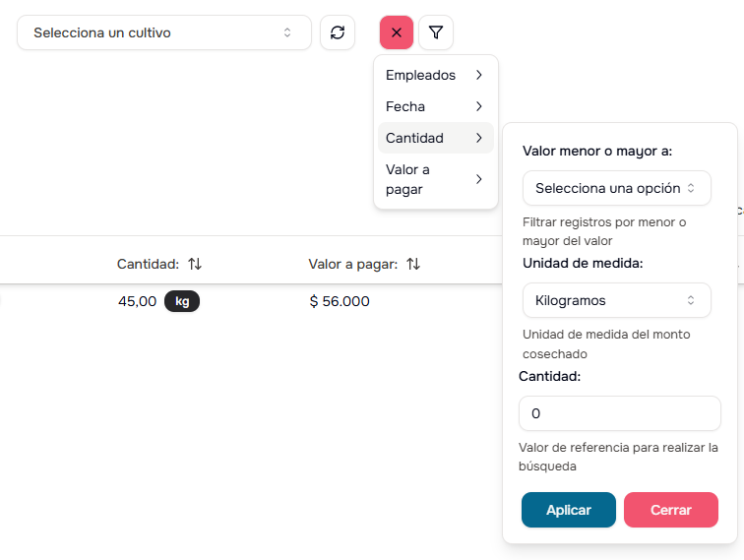Choose the Fecha filter menu entry
The height and width of the screenshot is (560, 744).
pyautogui.click(x=405, y=106)
